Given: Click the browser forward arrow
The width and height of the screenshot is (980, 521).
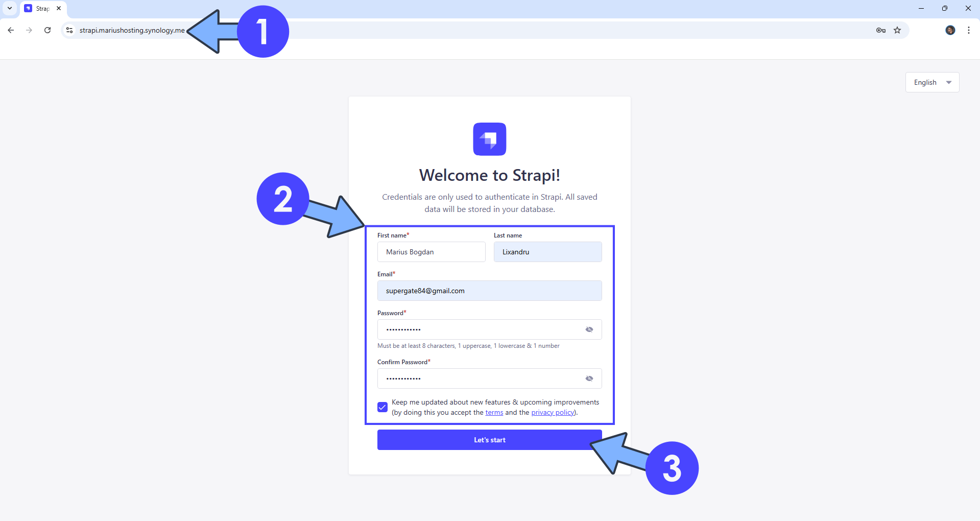Looking at the screenshot, I should [29, 30].
